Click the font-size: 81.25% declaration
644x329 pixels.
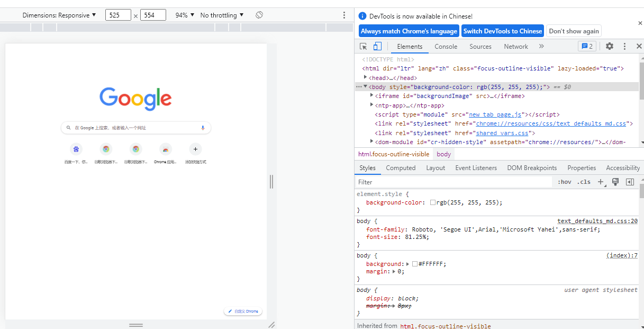tap(397, 237)
